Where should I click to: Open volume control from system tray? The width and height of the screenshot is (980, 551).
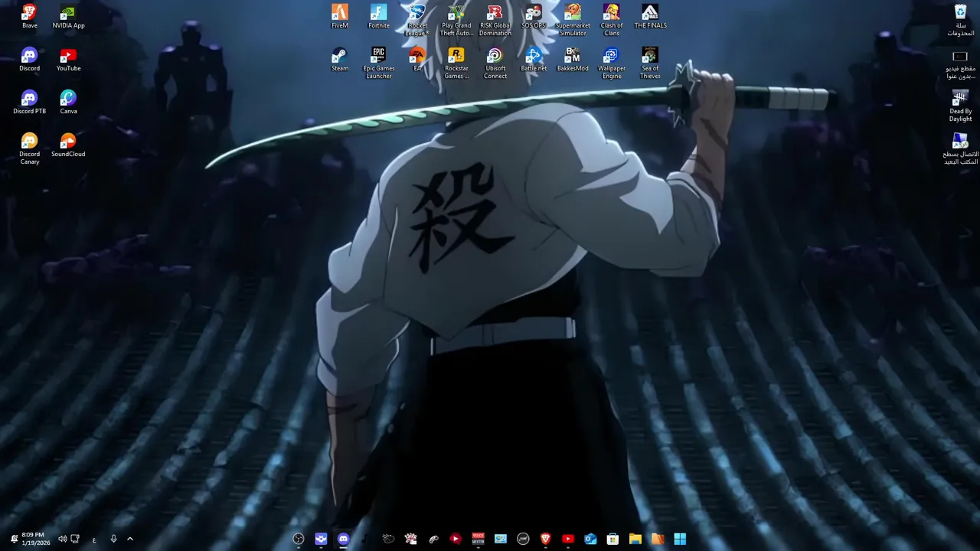click(62, 540)
